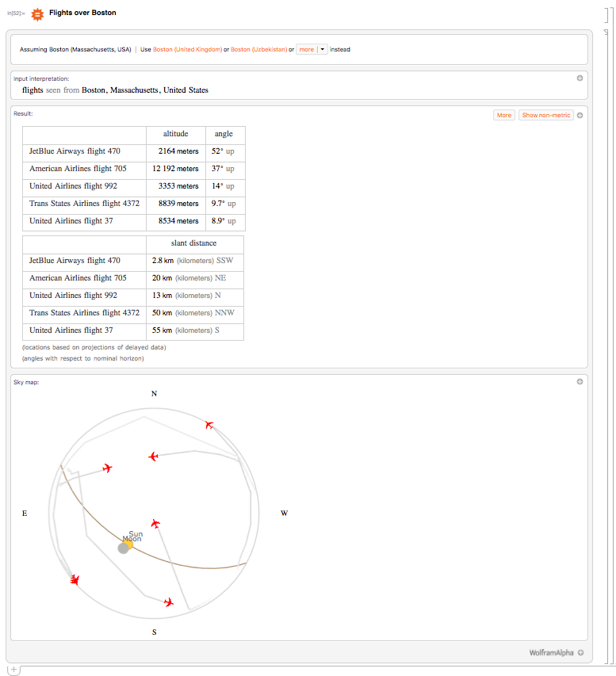Click plus icon next to WolframAlpha footer
This screenshot has height=676, width=616.
580,653
